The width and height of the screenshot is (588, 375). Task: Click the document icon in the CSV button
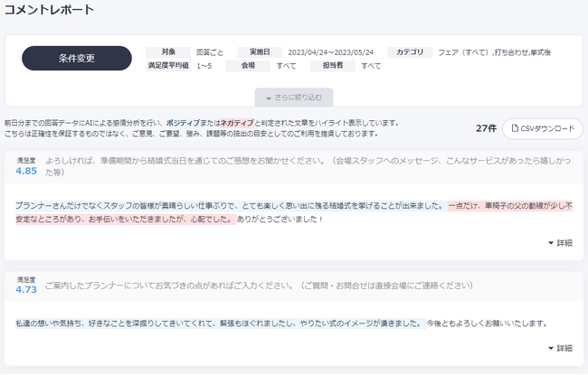pyautogui.click(x=515, y=128)
